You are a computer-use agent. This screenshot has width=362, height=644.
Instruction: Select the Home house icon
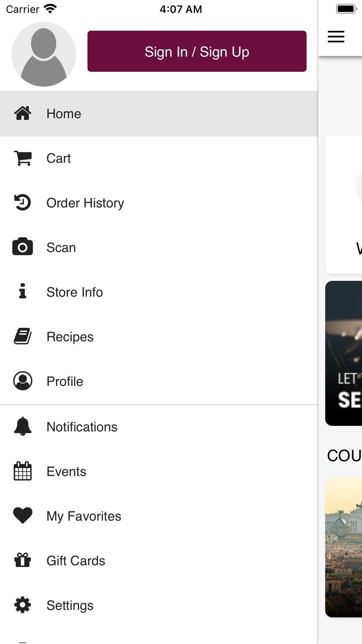[22, 113]
